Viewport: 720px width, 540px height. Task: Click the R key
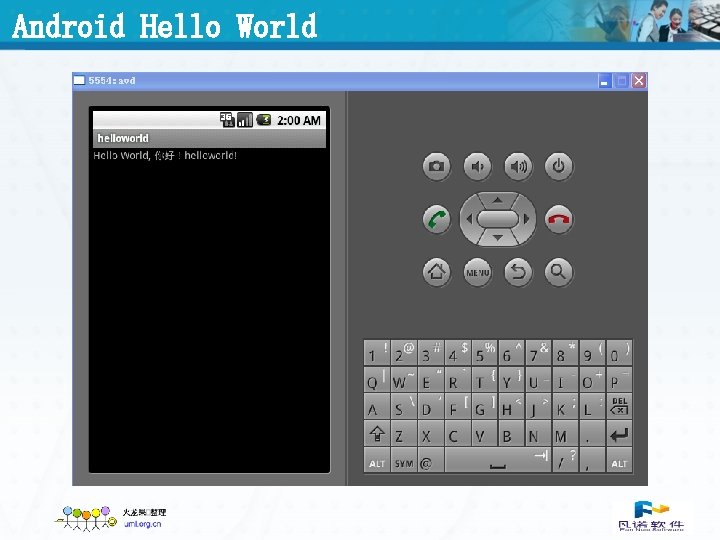[458, 379]
